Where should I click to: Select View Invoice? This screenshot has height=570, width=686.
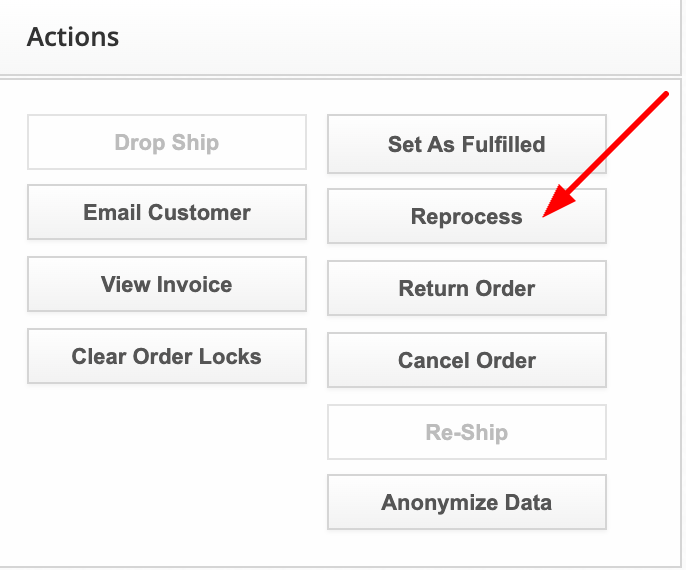[166, 284]
